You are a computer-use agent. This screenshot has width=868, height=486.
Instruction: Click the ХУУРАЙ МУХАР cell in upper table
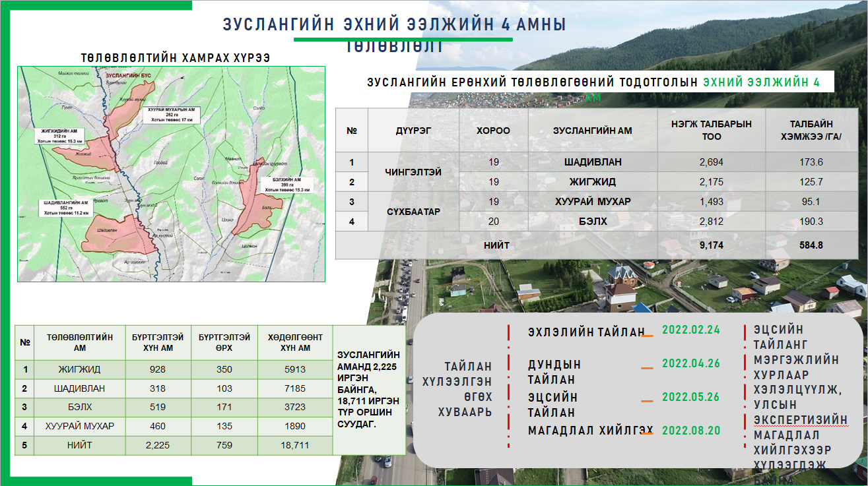[593, 202]
